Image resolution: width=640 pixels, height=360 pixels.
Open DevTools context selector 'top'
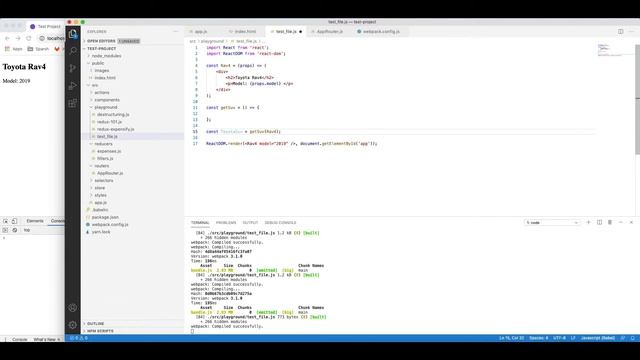click(27, 230)
